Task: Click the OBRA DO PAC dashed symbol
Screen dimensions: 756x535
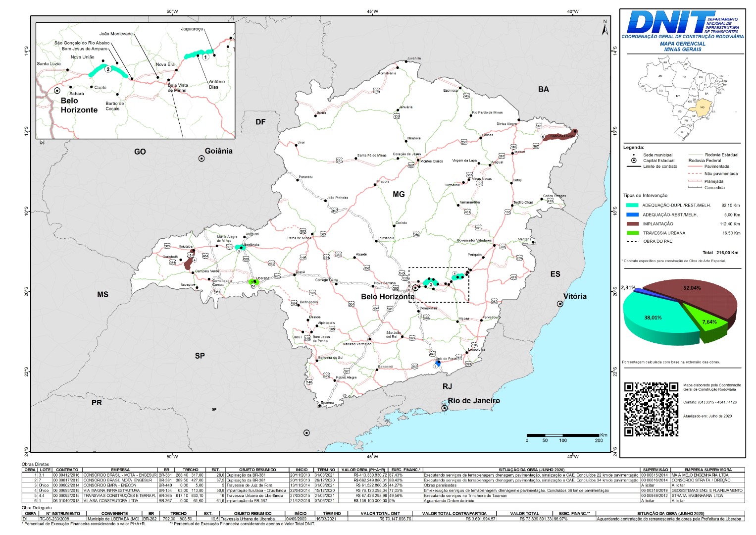Action: point(632,241)
